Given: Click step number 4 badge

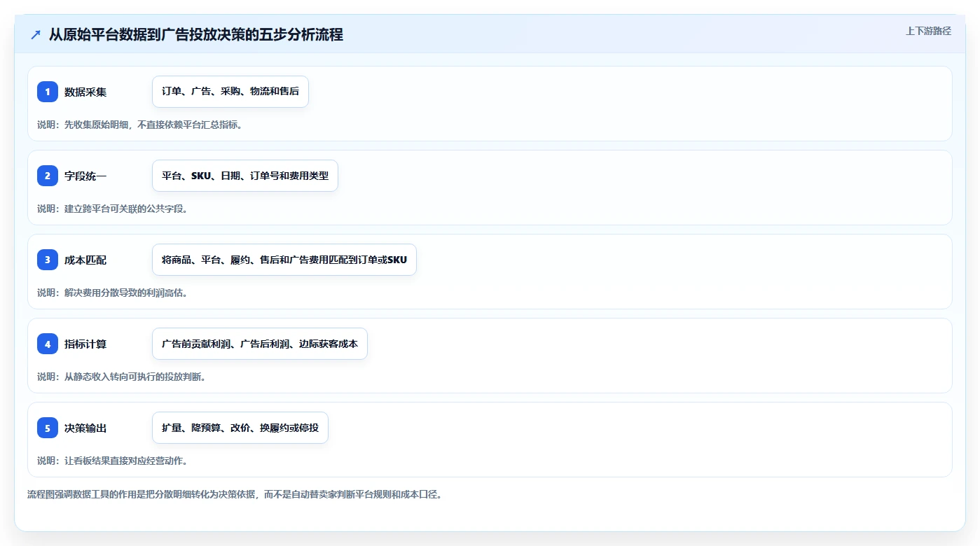Looking at the screenshot, I should [x=48, y=344].
